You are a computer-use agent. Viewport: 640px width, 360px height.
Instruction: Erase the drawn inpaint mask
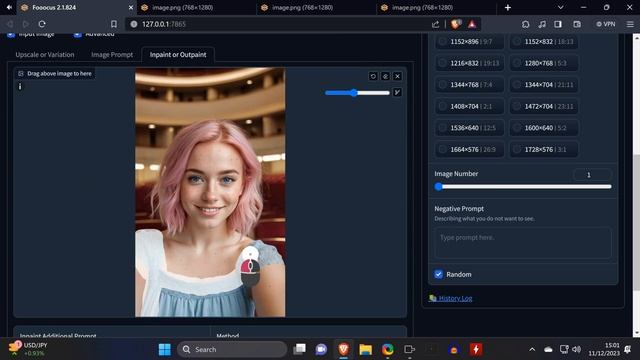click(x=385, y=76)
